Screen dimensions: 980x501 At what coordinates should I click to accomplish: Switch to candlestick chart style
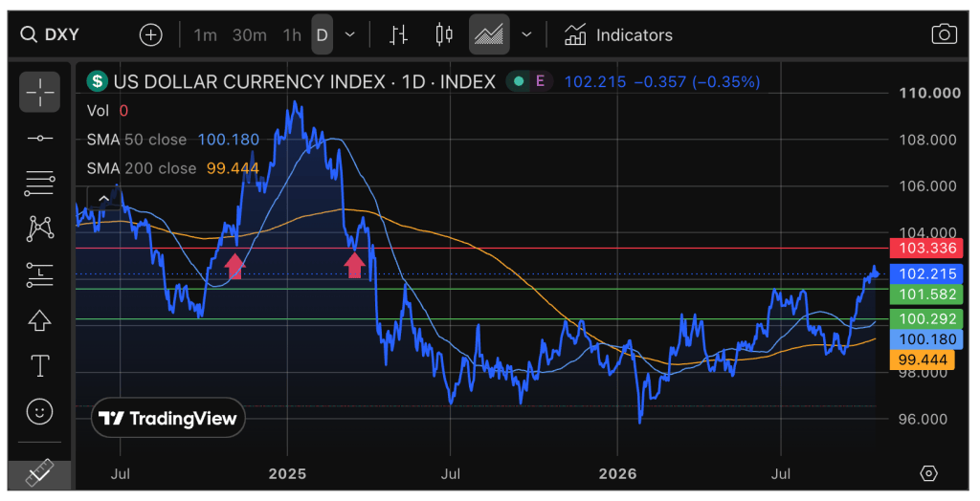click(x=444, y=34)
